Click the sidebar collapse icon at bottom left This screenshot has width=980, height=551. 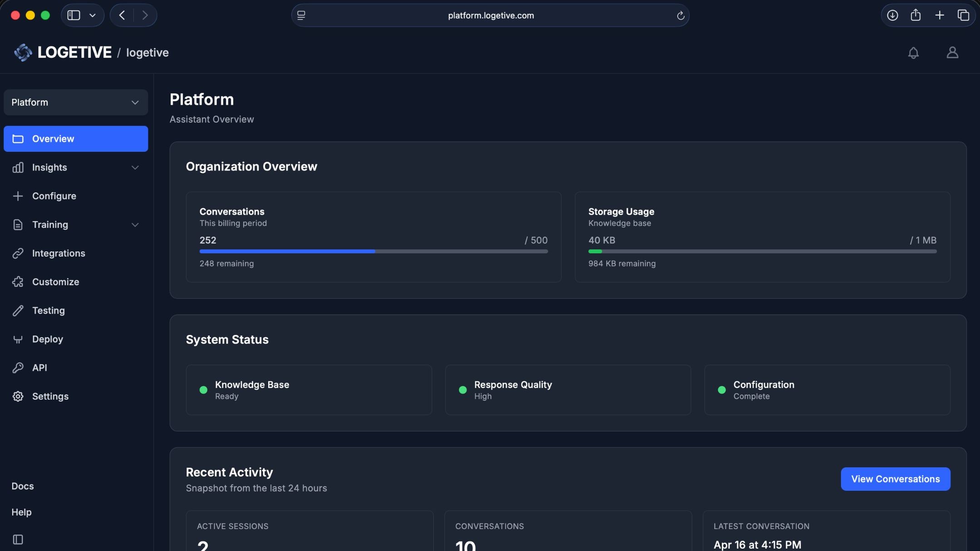coord(18,539)
